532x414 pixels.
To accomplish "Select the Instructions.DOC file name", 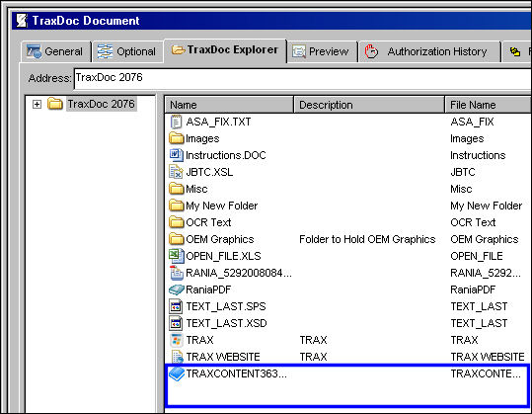I will pos(226,155).
